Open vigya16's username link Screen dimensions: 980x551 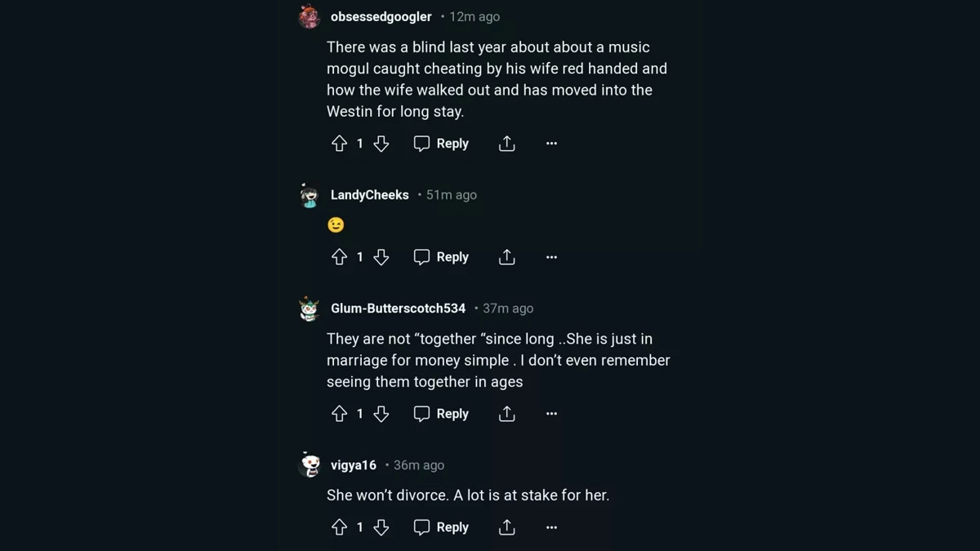pos(353,465)
